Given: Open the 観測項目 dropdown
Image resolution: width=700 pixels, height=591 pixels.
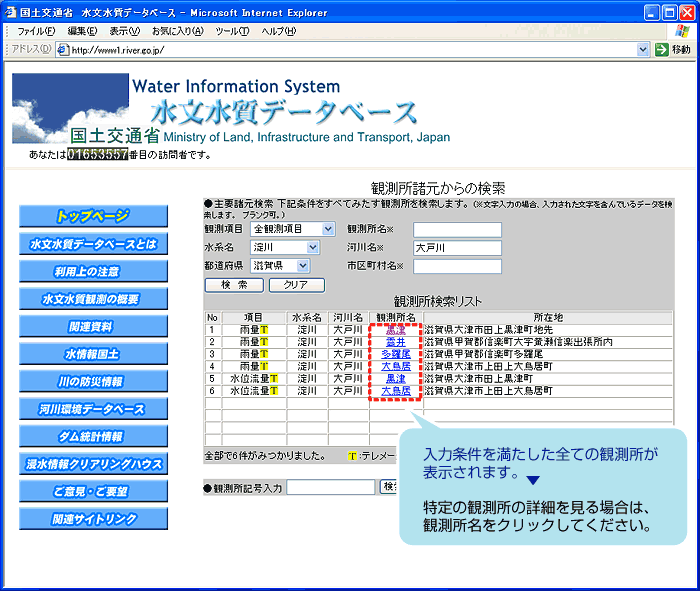Looking at the screenshot, I should (292, 229).
